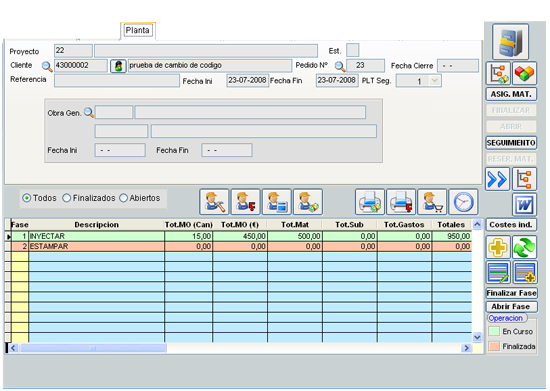Select the Finalizados radio button
This screenshot has width=550, height=391.
[x=66, y=198]
